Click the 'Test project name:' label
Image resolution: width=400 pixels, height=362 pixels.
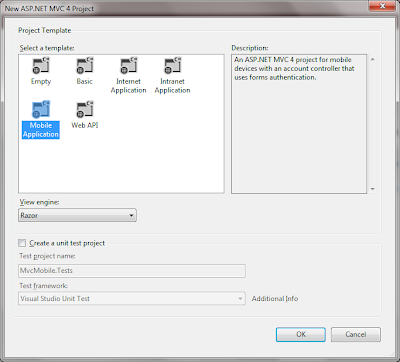pyautogui.click(x=47, y=256)
